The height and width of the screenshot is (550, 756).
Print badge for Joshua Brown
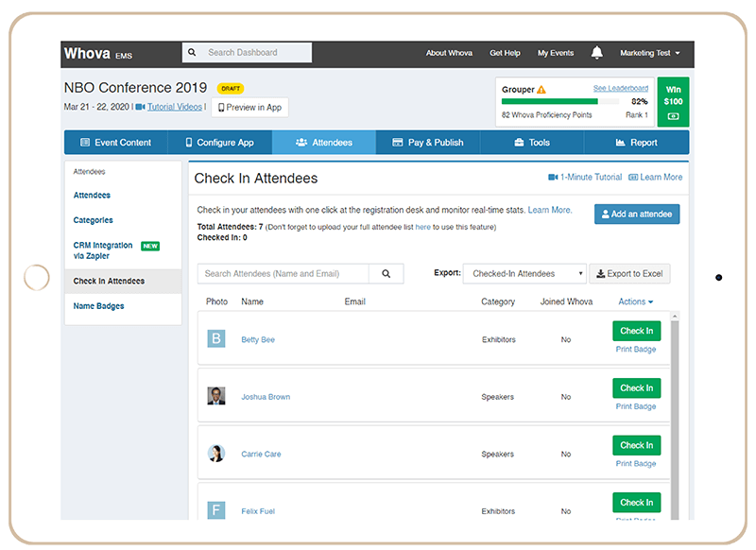635,406
